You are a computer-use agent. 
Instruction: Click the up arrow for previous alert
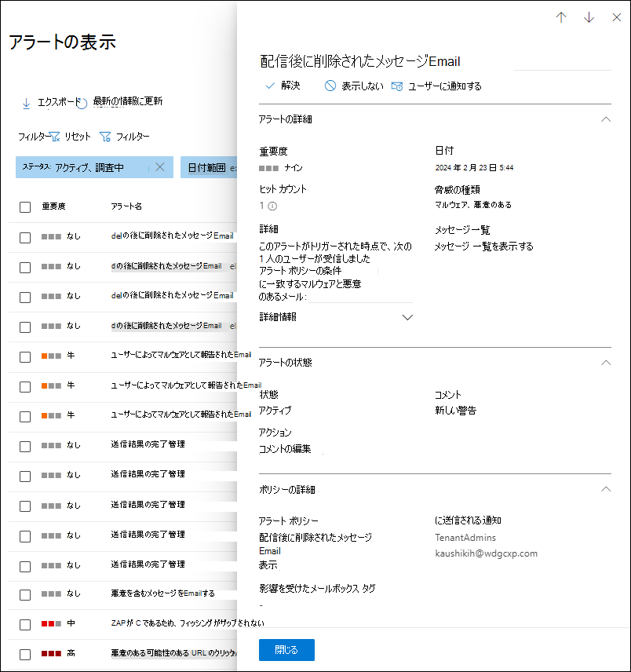pos(560,18)
